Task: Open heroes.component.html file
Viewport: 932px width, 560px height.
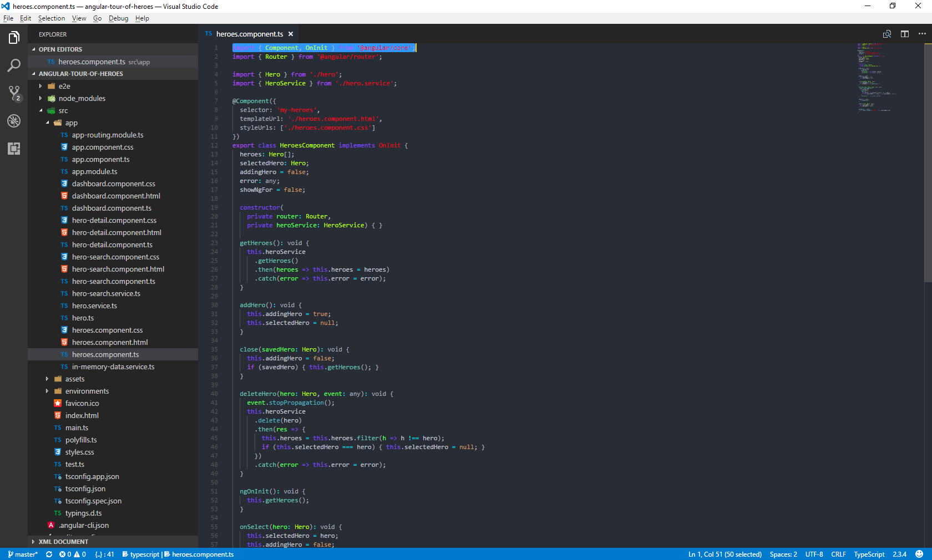Action: point(113,343)
